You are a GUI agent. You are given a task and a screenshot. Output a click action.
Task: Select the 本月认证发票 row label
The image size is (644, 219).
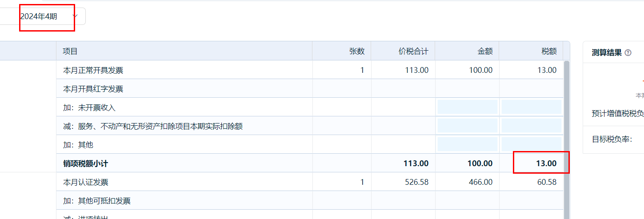click(86, 182)
